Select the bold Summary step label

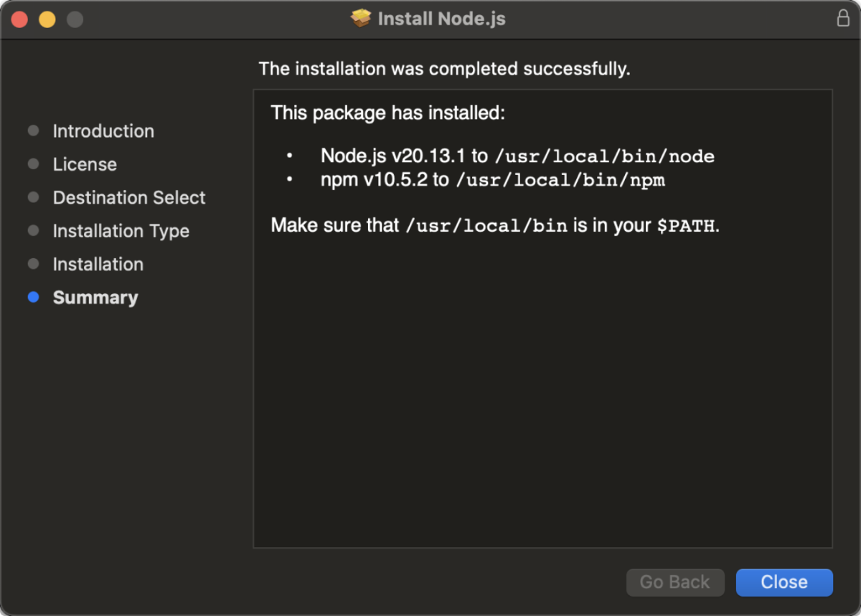pos(95,297)
